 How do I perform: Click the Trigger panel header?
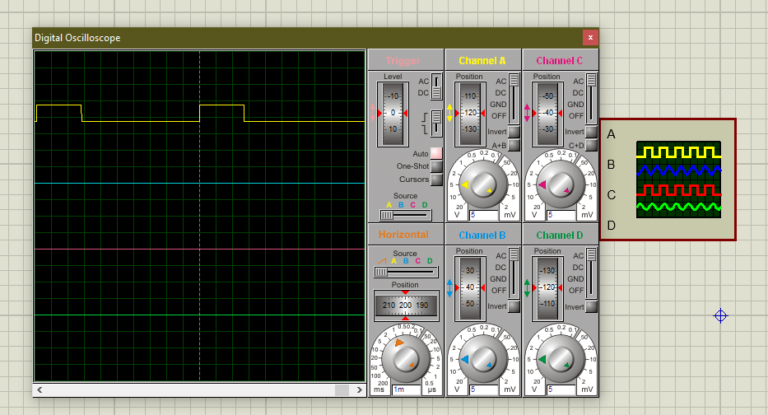click(405, 61)
